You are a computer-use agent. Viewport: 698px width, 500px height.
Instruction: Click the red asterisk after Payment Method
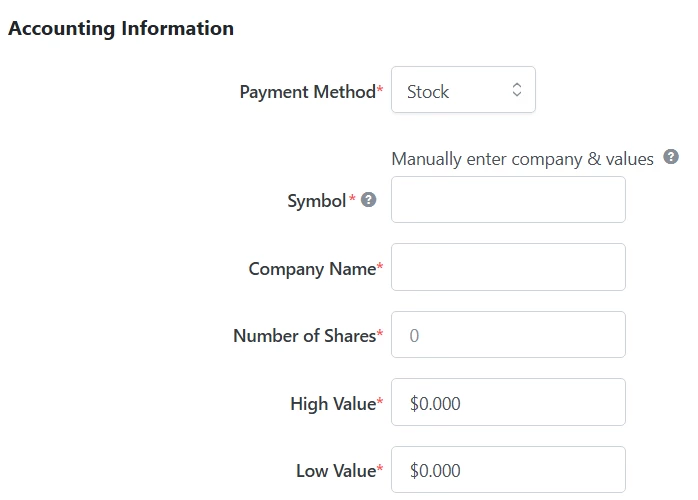click(x=380, y=91)
